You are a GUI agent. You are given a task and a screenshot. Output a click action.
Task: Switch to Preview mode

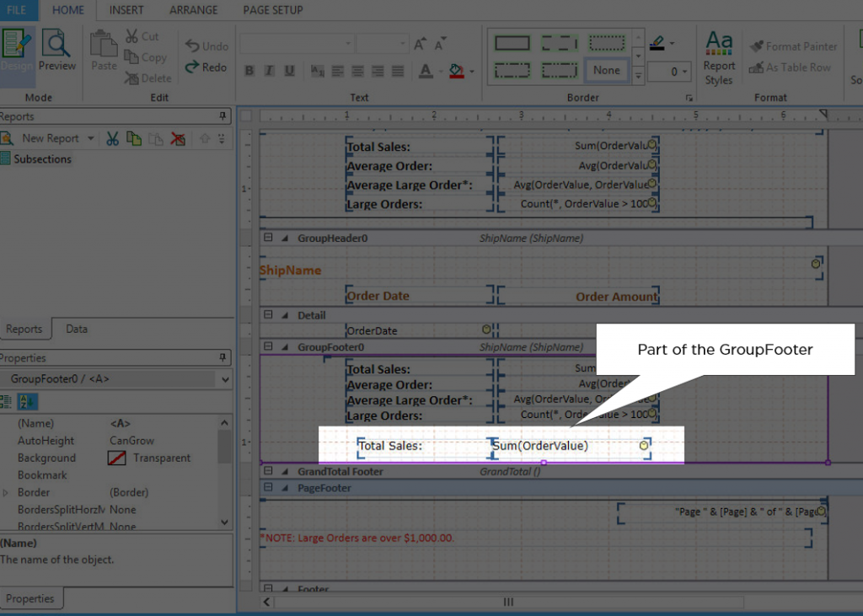pyautogui.click(x=56, y=51)
